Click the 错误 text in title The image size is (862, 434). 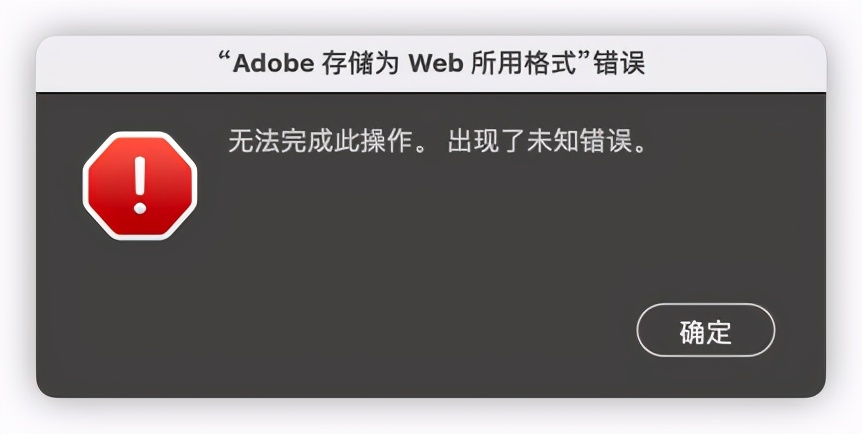[620, 64]
